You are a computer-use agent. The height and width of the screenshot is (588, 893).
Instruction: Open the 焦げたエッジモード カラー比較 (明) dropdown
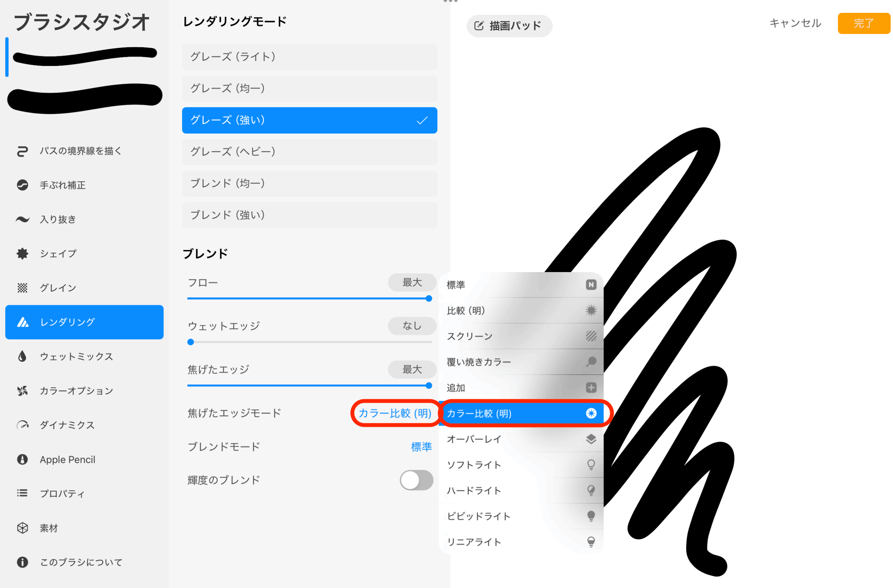(x=395, y=413)
